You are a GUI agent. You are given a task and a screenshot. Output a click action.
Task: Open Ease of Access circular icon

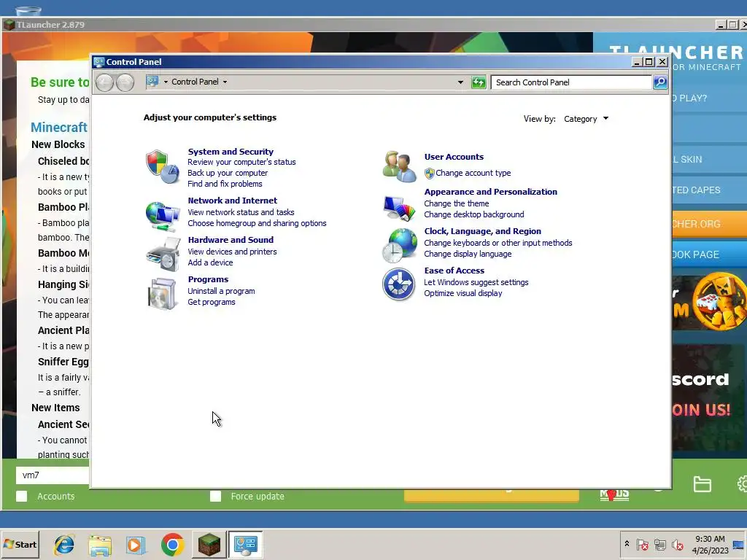pyautogui.click(x=399, y=284)
